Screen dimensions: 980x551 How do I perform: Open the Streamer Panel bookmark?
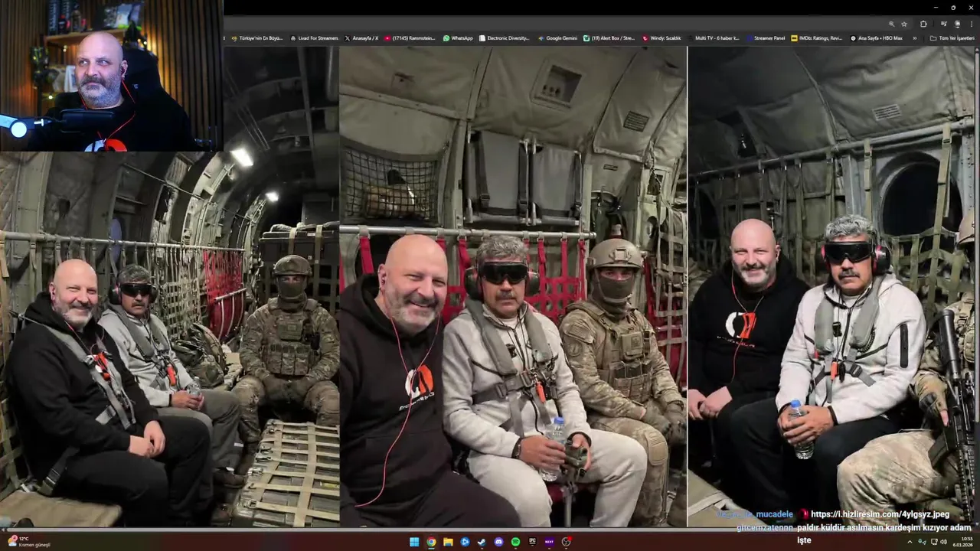765,37
